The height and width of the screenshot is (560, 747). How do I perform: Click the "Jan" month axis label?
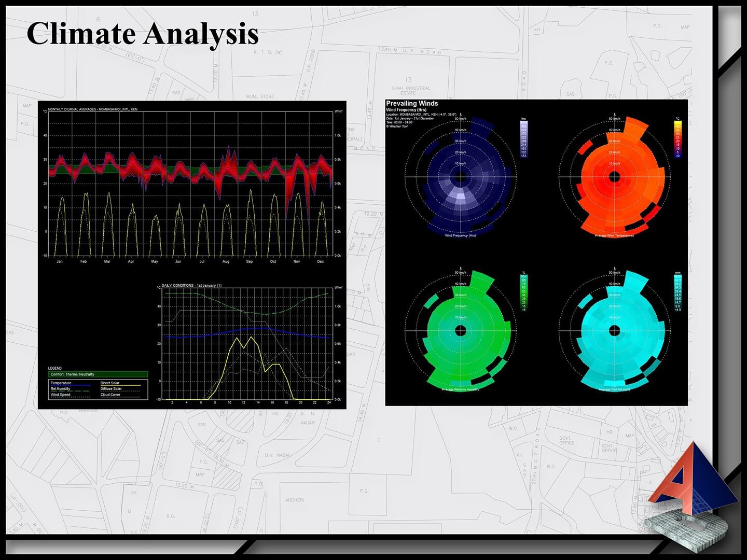click(60, 262)
